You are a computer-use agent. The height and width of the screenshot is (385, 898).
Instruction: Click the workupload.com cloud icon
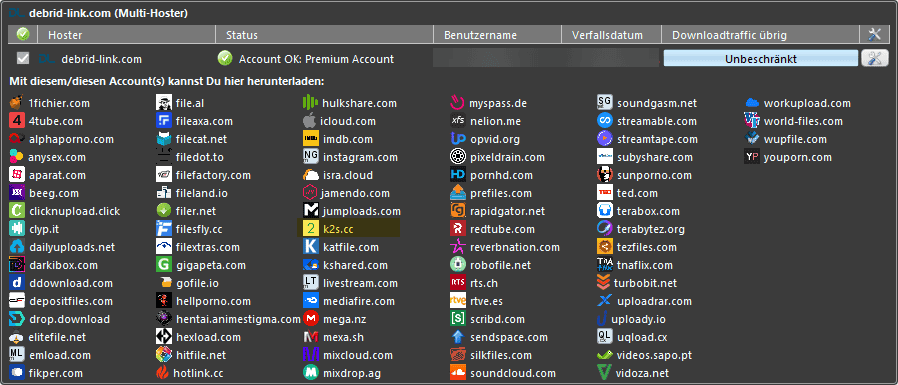point(752,103)
